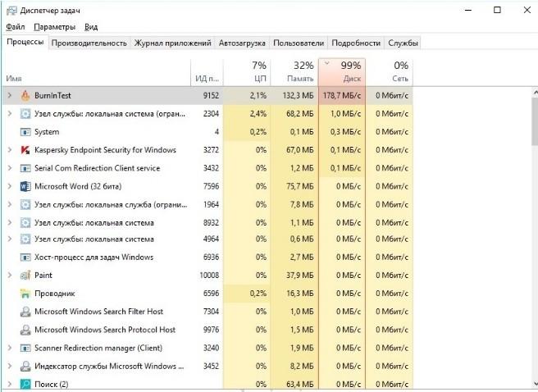
Task: Click the Search Protocol Host icon
Action: [25, 330]
